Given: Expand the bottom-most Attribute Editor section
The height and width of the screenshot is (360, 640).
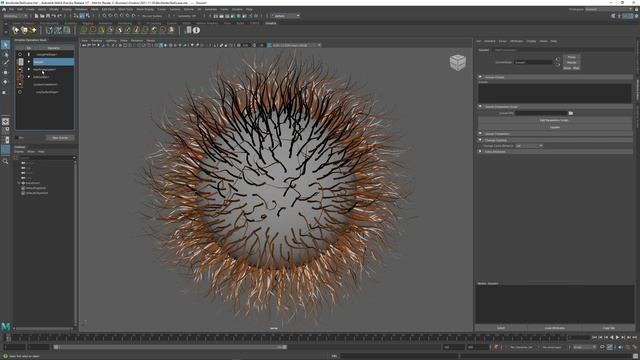Looking at the screenshot, I should pyautogui.click(x=555, y=151).
